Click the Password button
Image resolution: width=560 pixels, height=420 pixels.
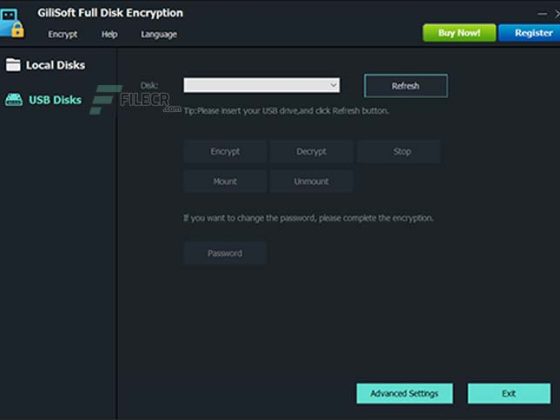pyautogui.click(x=225, y=253)
